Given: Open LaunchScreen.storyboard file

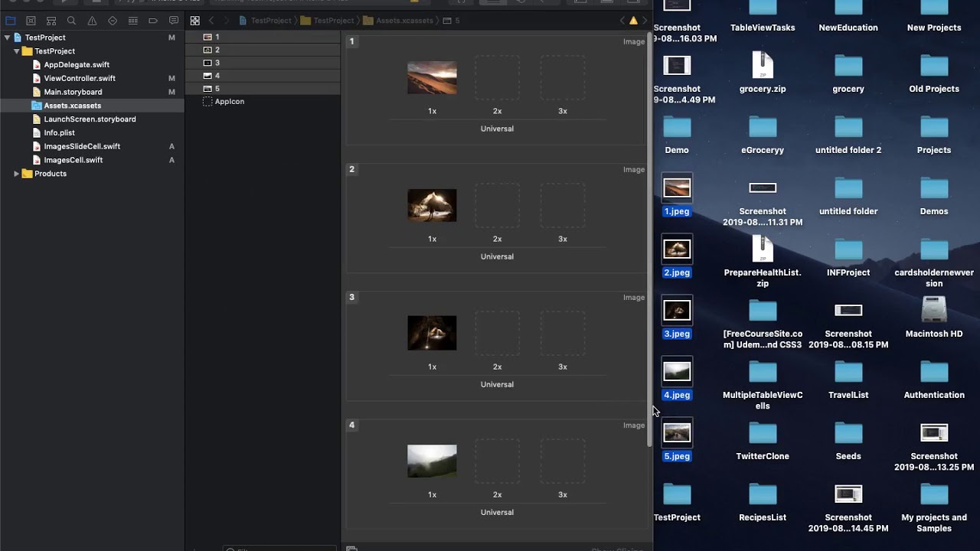Looking at the screenshot, I should [90, 119].
